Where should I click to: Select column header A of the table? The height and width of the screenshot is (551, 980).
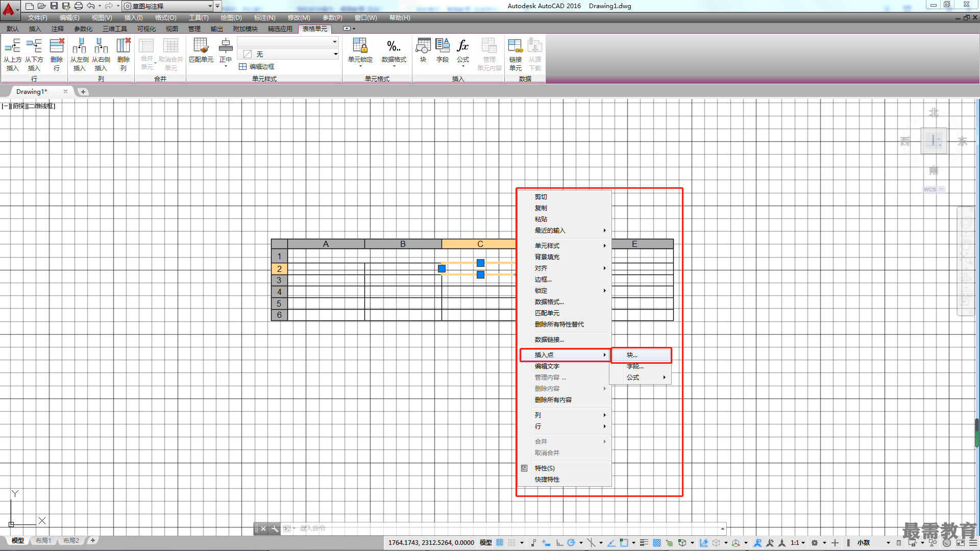click(x=326, y=244)
